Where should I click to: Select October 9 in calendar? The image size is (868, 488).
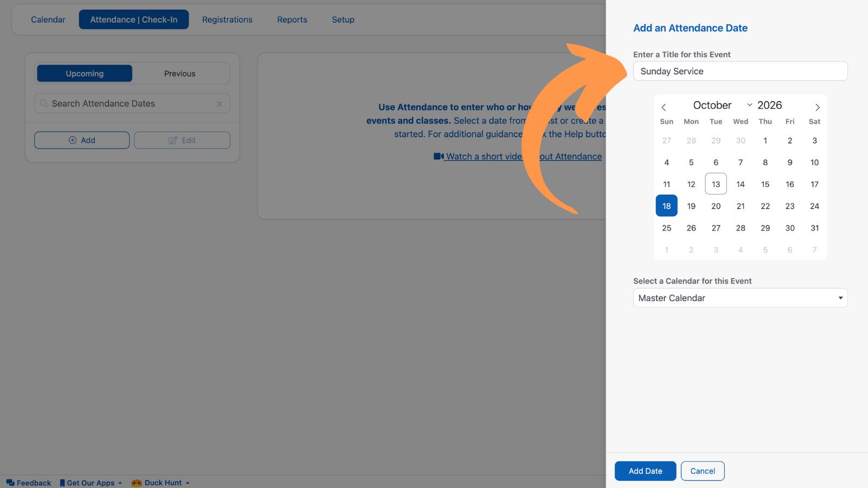pos(790,163)
